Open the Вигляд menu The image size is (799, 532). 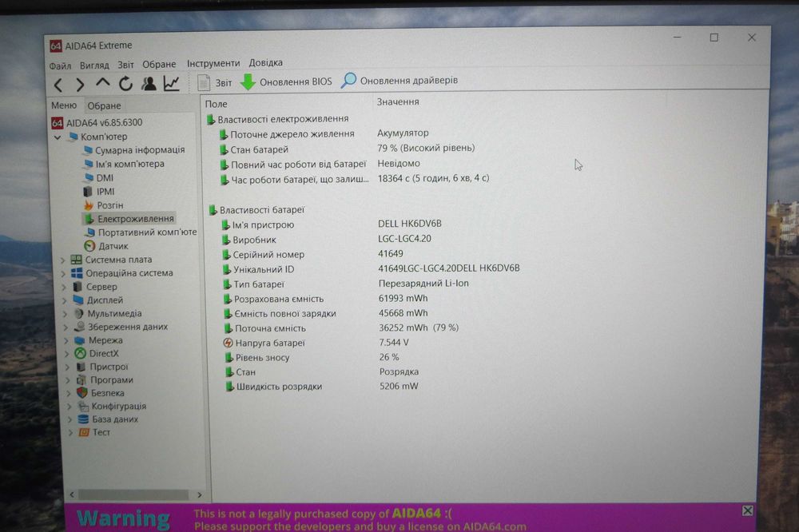94,66
